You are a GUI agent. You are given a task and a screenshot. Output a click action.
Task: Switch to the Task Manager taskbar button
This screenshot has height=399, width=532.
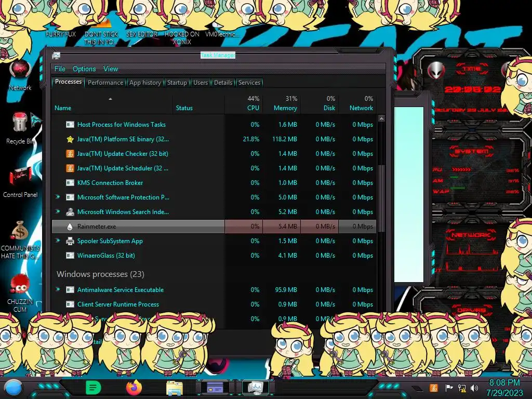click(256, 388)
